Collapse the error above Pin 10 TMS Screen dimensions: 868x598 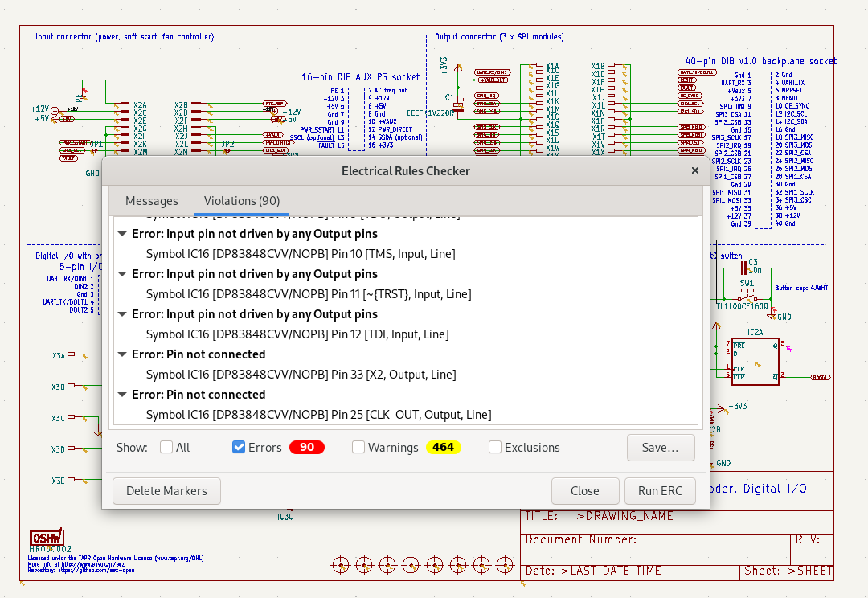click(122, 234)
